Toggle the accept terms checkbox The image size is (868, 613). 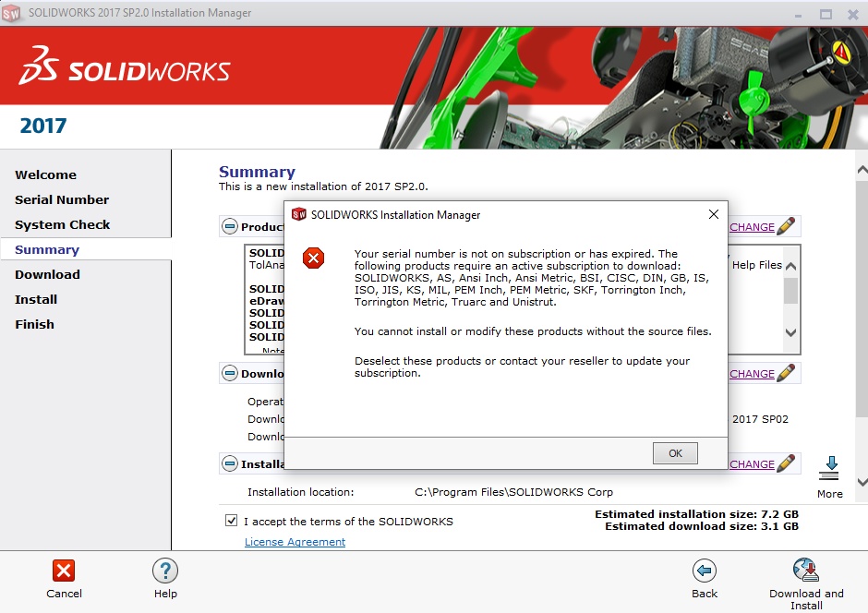(232, 520)
